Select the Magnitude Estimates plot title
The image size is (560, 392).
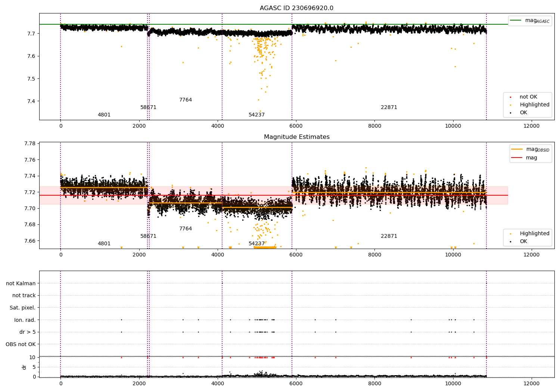pyautogui.click(x=296, y=137)
